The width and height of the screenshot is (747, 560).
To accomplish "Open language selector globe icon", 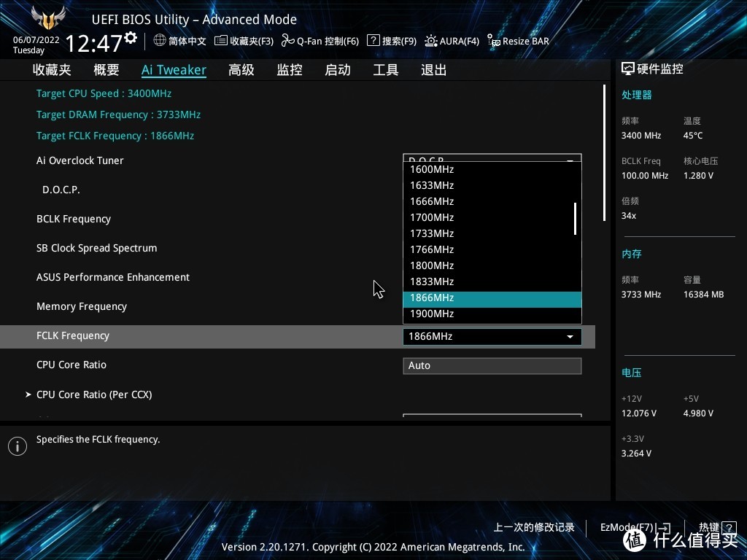I will (x=160, y=41).
